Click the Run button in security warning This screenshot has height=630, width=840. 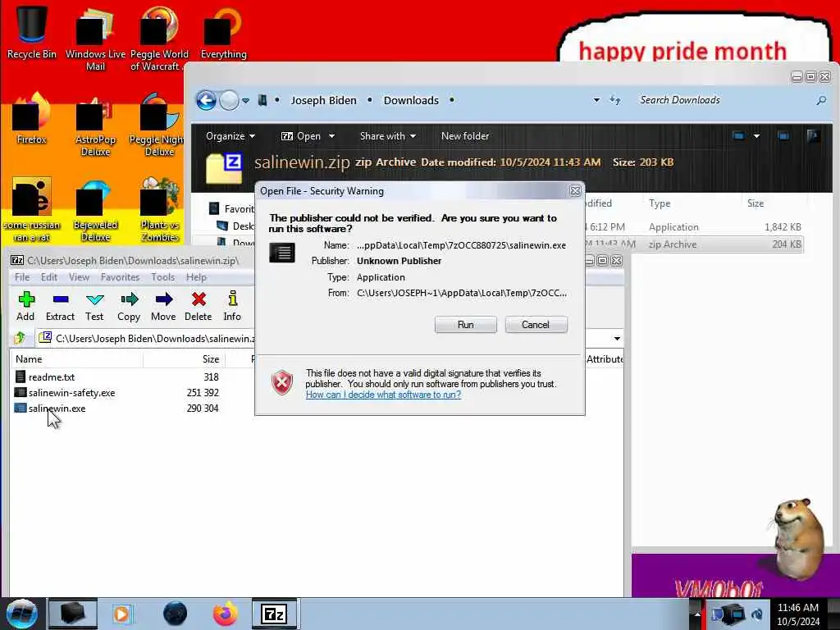coord(465,325)
